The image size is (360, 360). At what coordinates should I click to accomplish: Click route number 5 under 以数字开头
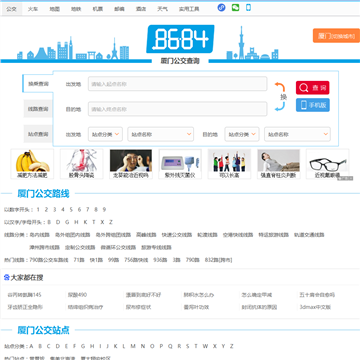pyautogui.click(x=71, y=209)
